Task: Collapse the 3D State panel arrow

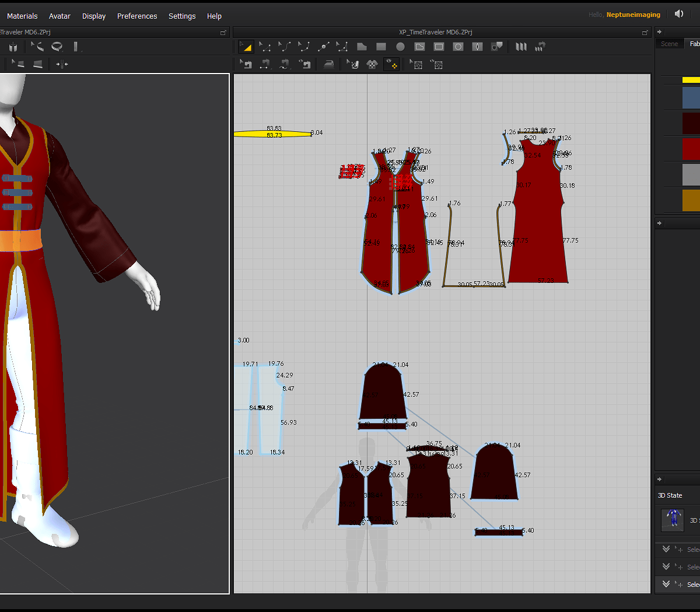Action: pos(659,480)
